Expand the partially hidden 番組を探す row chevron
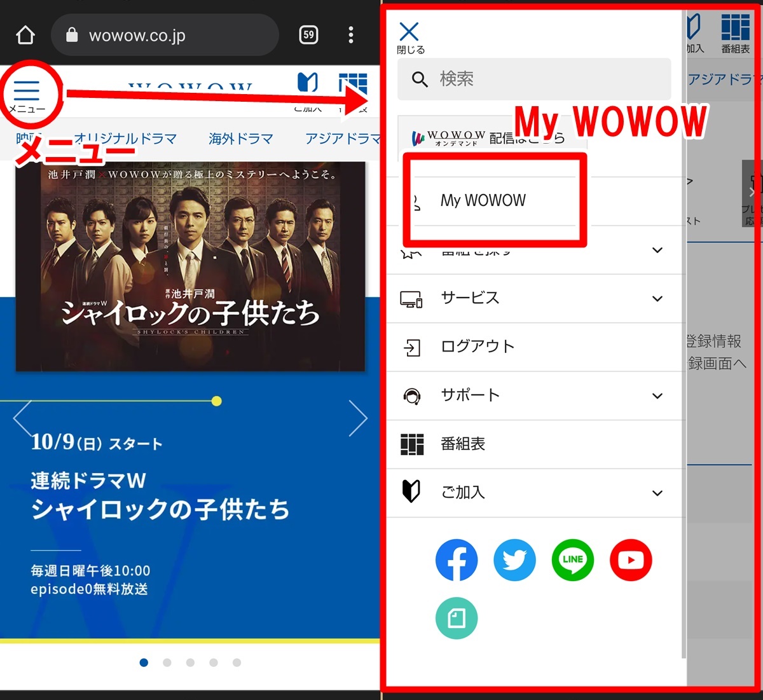Screen dimensions: 763x700 pyautogui.click(x=657, y=250)
